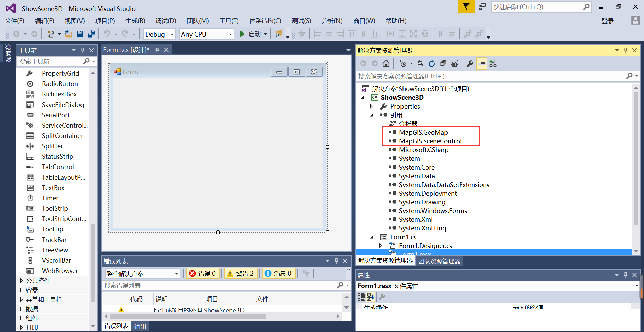Select the Form1.cs [设计] document tab
This screenshot has height=332, width=644.
click(126, 50)
